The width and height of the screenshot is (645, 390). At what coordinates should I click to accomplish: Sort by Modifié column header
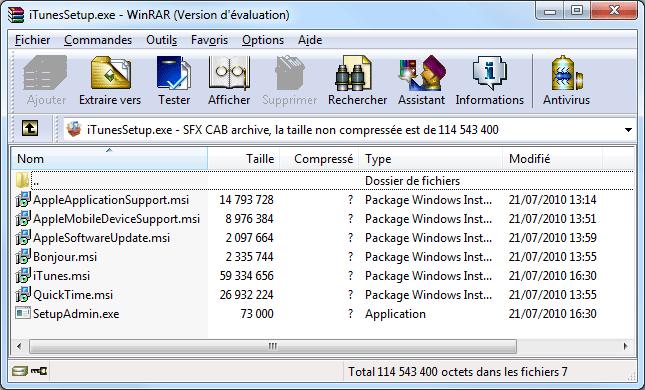click(x=552, y=158)
